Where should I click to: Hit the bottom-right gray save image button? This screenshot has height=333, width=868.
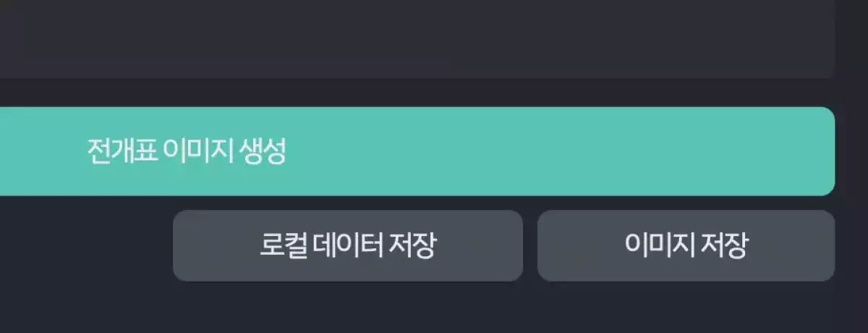click(686, 245)
